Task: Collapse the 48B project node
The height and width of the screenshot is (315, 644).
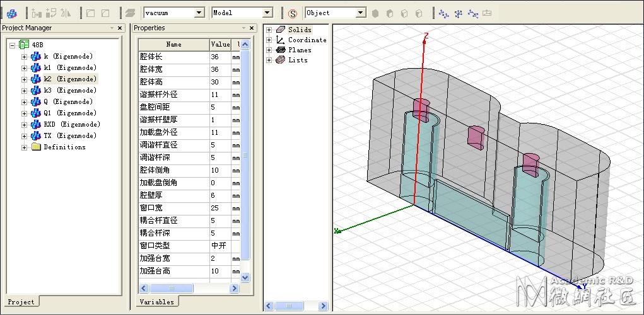Action: pos(13,45)
